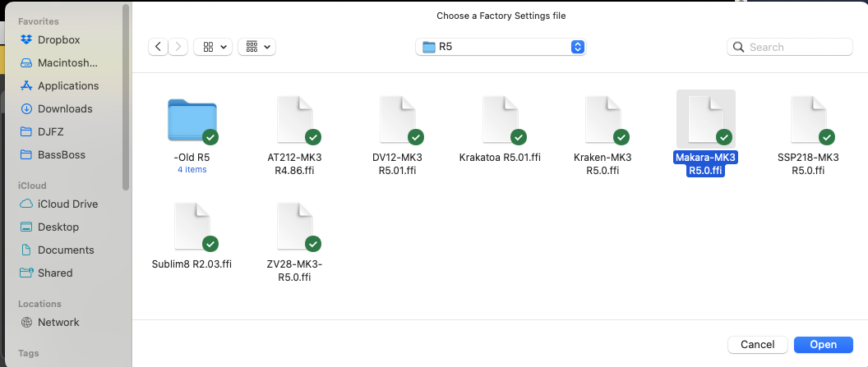Select the Kraken-MK3 R5.0.ffi file icon
This screenshot has width=868, height=367.
click(x=603, y=120)
